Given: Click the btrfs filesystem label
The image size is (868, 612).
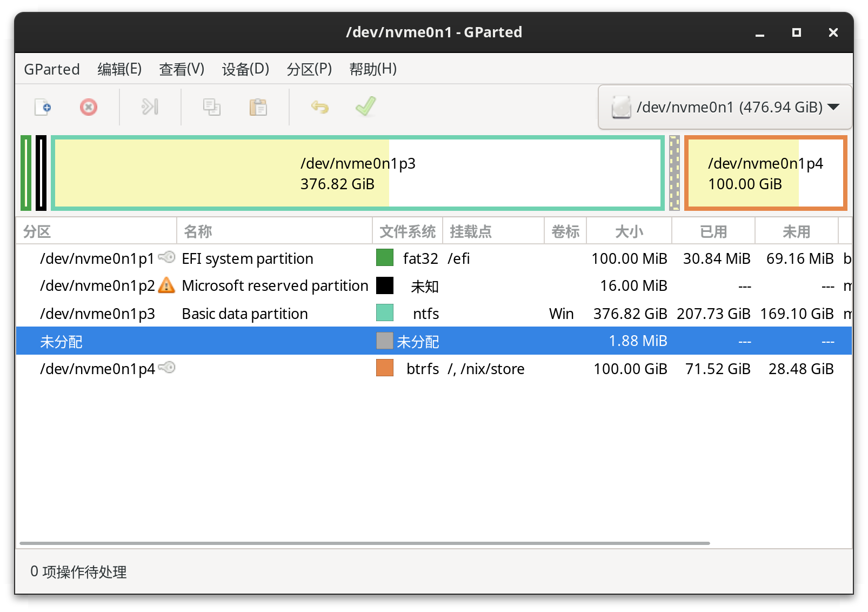Looking at the screenshot, I should [423, 369].
